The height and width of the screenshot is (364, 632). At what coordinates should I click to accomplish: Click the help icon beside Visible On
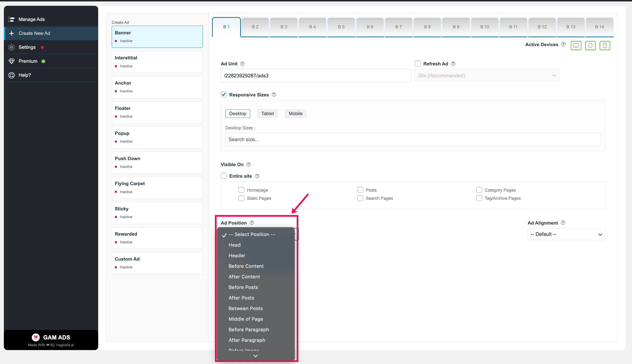[248, 164]
